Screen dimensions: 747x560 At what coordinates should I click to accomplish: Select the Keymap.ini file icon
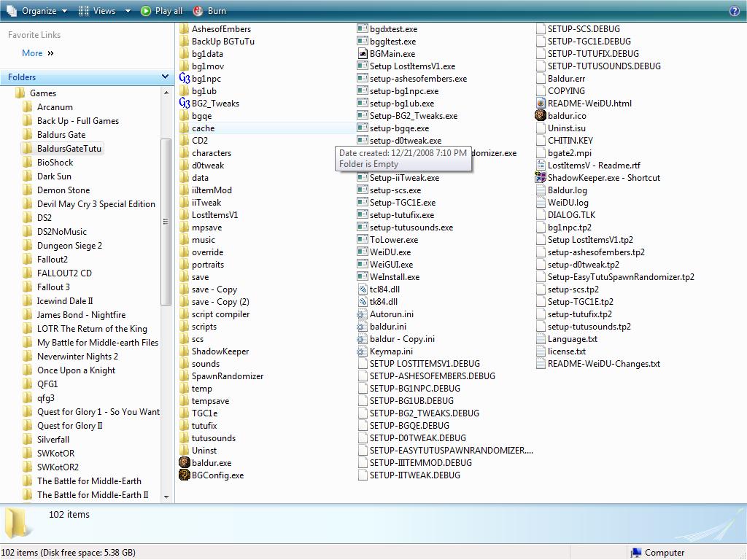[363, 351]
